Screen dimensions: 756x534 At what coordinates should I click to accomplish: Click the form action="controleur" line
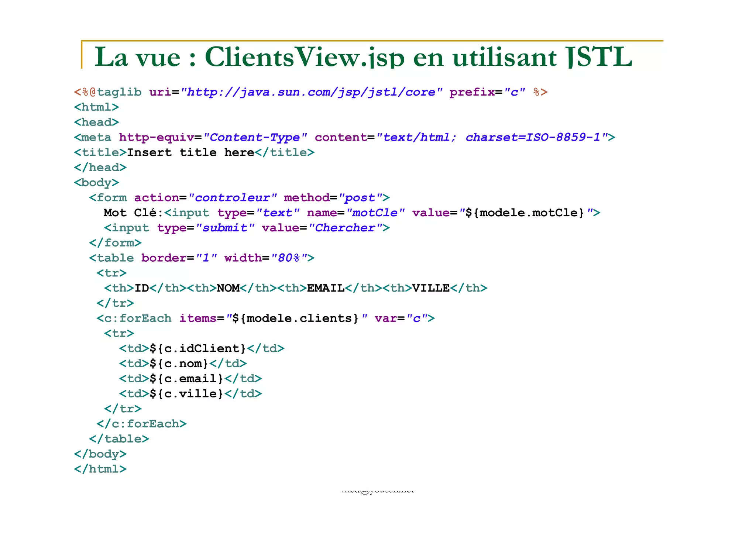(x=239, y=198)
